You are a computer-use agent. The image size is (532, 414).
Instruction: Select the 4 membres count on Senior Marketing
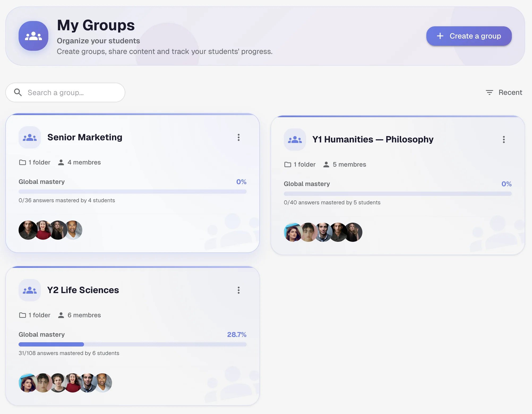[x=84, y=162]
